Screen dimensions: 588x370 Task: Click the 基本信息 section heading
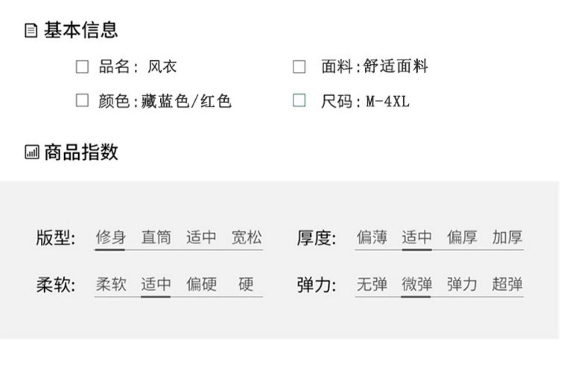(81, 30)
